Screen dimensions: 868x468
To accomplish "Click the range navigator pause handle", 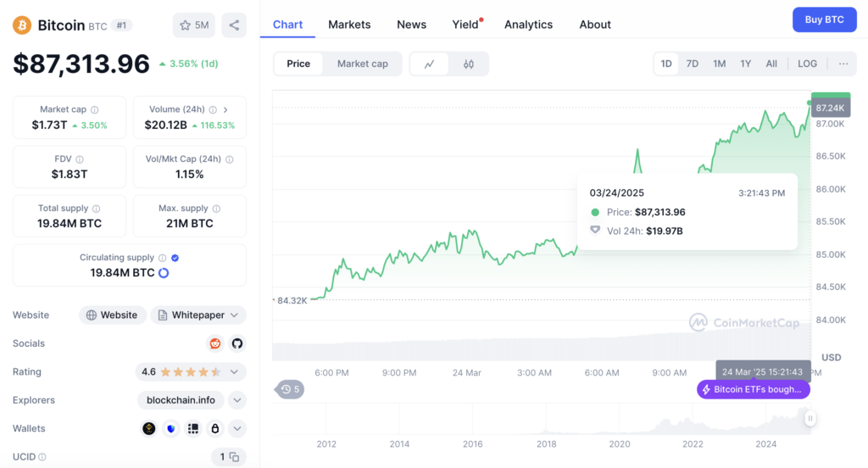I will 810,419.
